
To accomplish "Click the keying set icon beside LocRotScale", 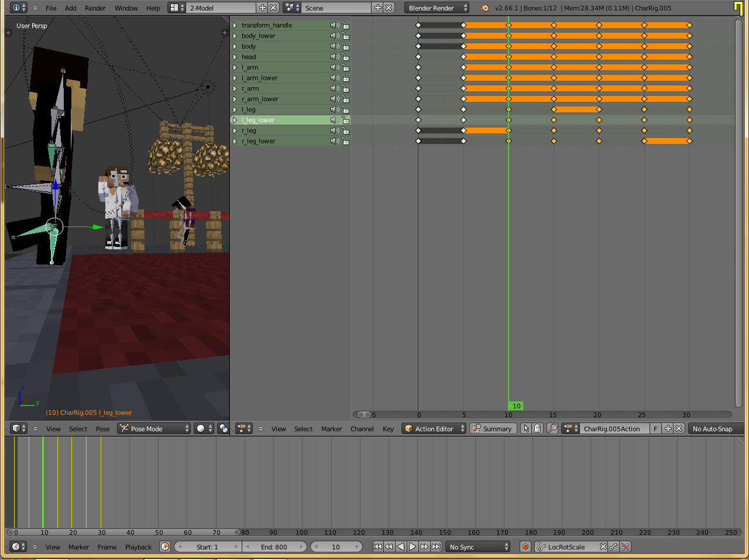I will coord(541,547).
